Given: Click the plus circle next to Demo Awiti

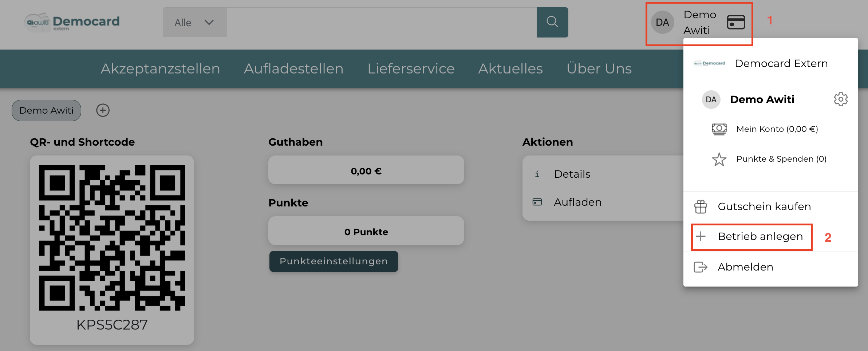Looking at the screenshot, I should pos(103,110).
